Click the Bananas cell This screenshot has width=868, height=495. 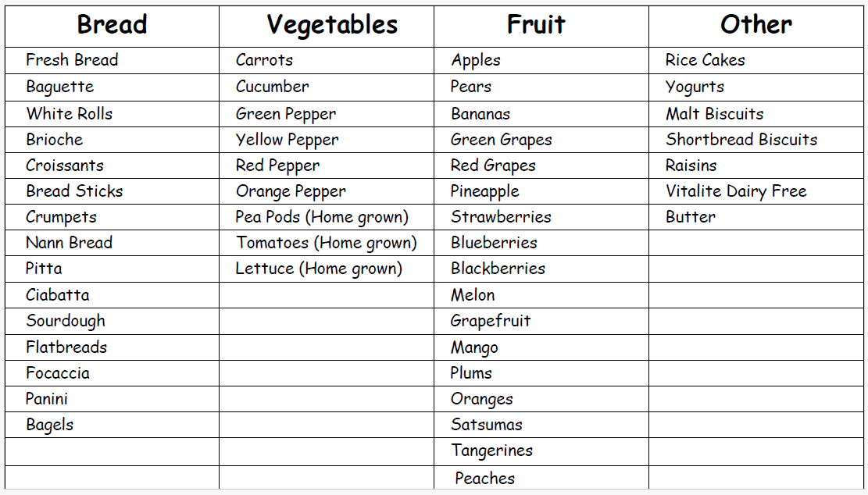480,114
